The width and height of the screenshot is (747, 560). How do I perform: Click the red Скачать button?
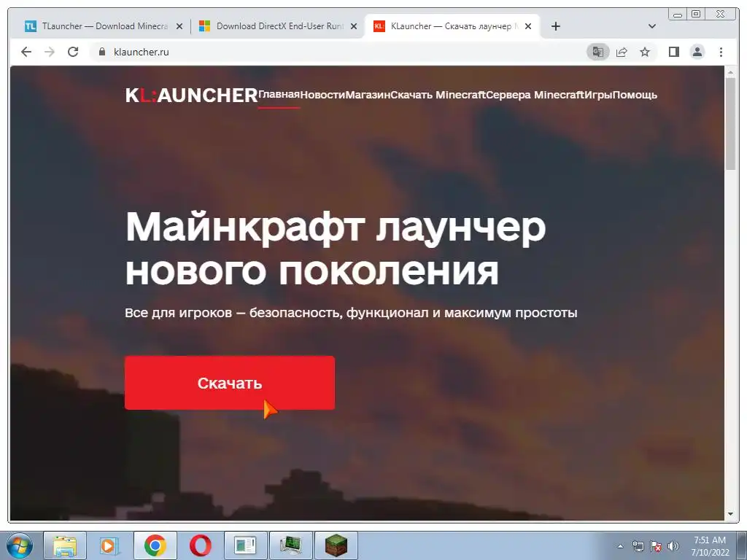coord(230,383)
